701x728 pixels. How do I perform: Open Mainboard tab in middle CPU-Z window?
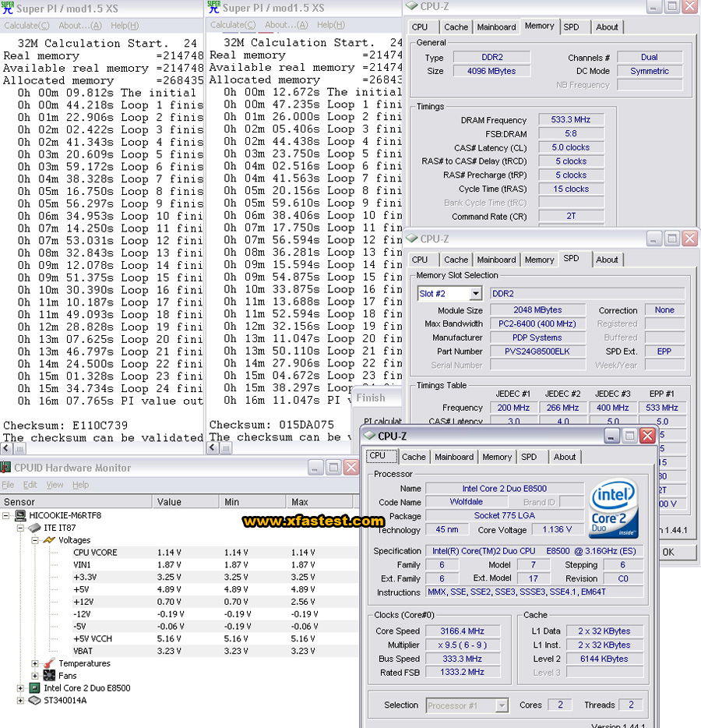point(496,260)
